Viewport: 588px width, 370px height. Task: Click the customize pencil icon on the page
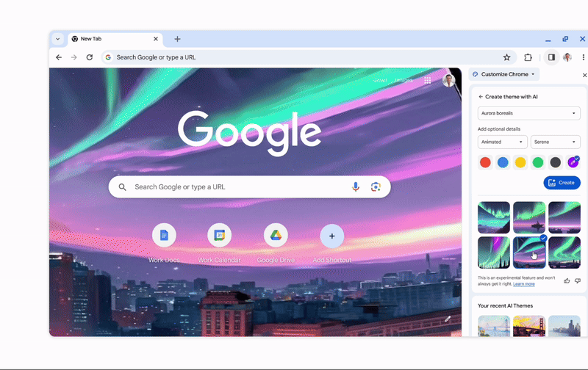tap(448, 319)
